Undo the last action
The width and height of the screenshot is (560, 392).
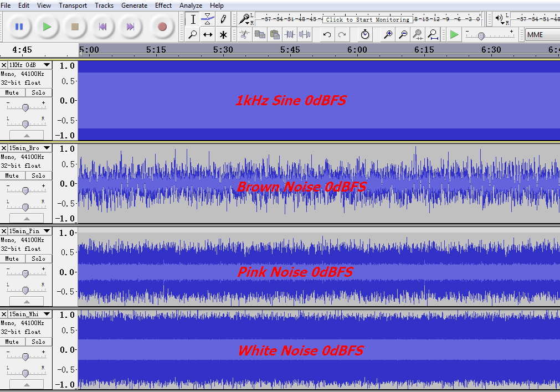pos(327,35)
